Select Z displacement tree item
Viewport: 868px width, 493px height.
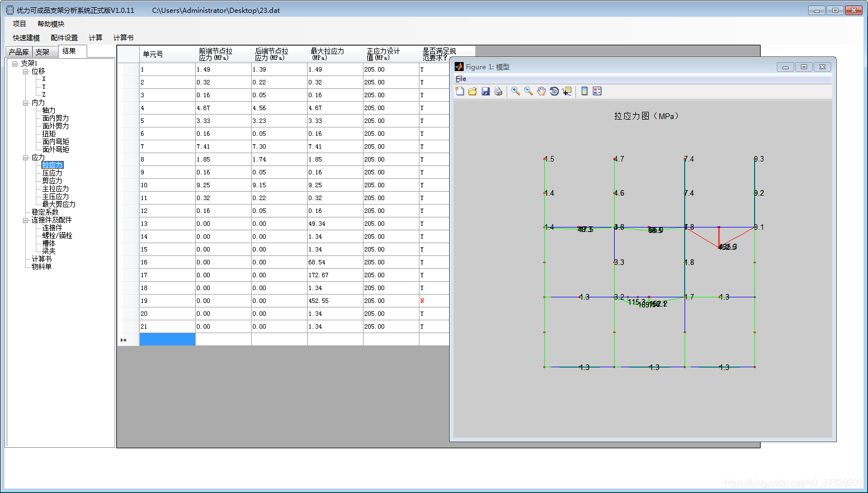coord(44,95)
